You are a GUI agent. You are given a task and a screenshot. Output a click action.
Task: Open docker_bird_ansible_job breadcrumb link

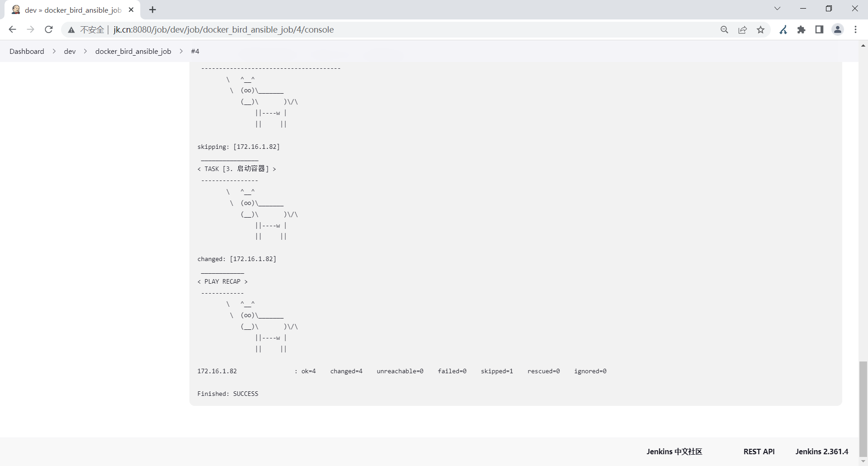pos(133,51)
